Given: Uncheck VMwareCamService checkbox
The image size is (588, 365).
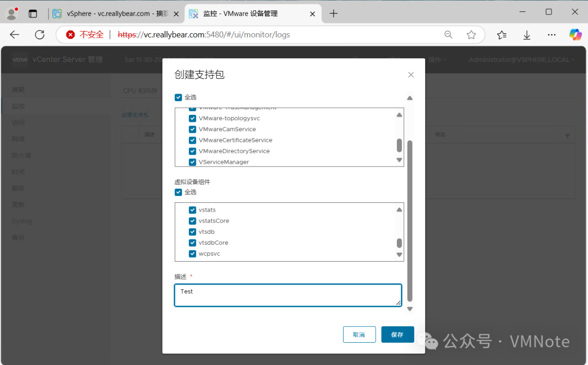Looking at the screenshot, I should pos(192,129).
